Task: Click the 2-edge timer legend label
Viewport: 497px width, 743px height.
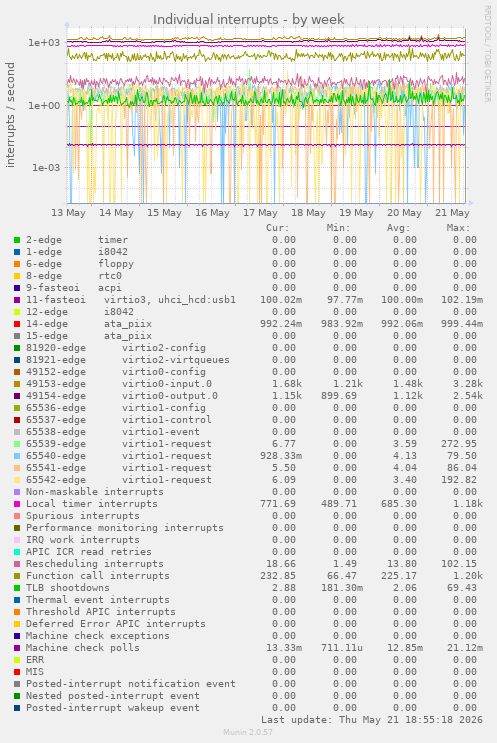Action: coord(77,240)
